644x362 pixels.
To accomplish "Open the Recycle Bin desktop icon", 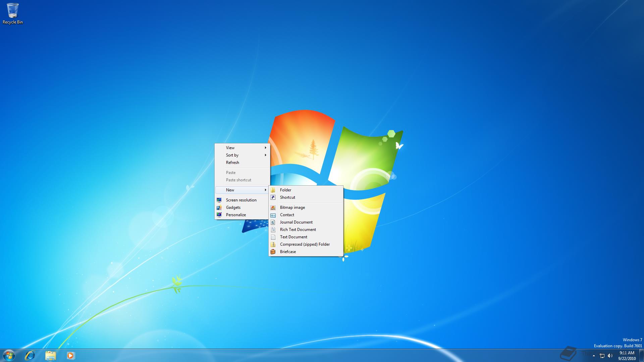I will (x=13, y=13).
